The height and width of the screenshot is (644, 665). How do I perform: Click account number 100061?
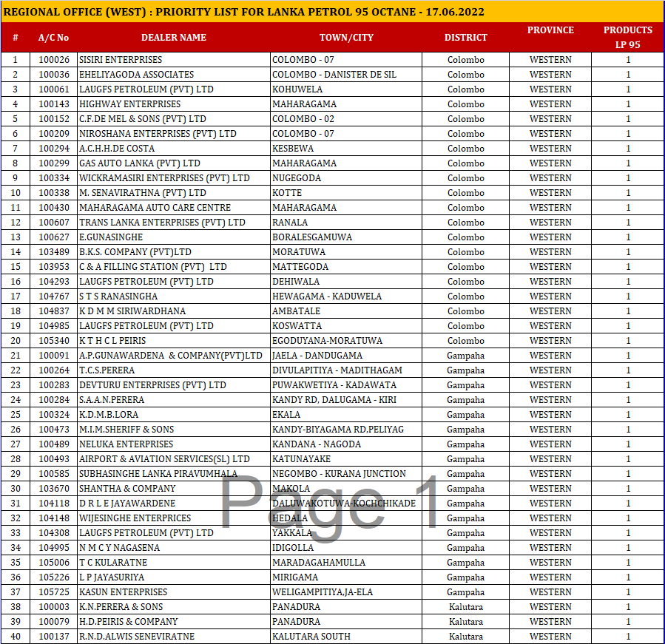[x=54, y=89]
